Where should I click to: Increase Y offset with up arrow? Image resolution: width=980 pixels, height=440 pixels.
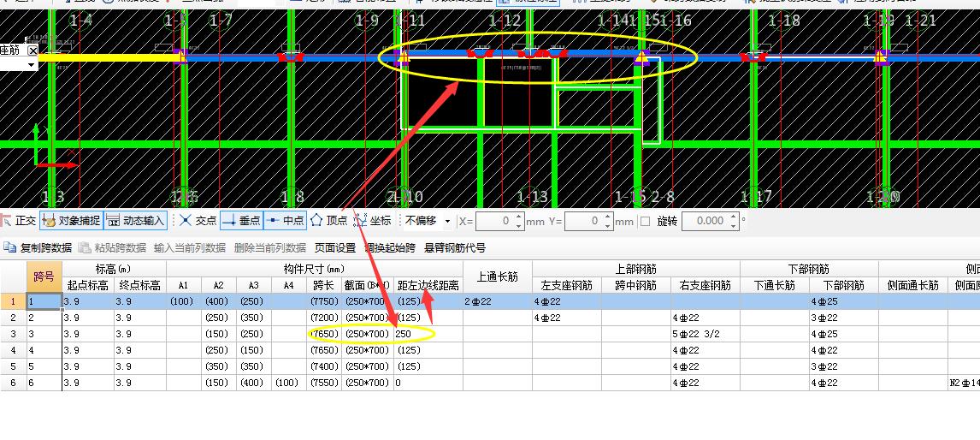[608, 217]
